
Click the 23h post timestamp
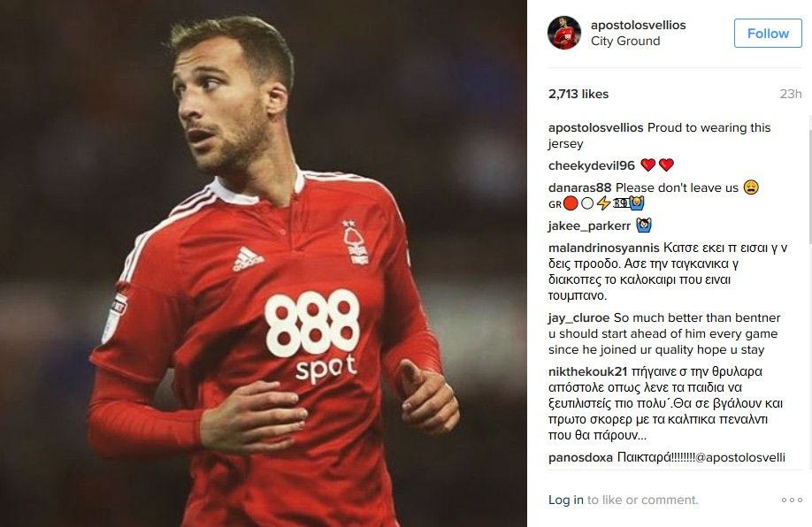click(x=791, y=94)
